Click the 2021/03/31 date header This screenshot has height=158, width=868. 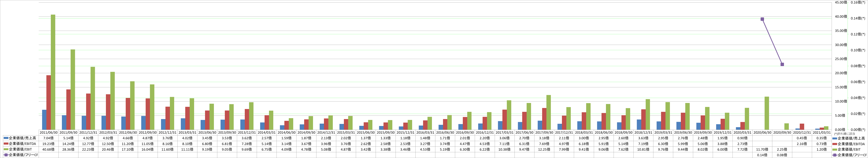point(822,132)
